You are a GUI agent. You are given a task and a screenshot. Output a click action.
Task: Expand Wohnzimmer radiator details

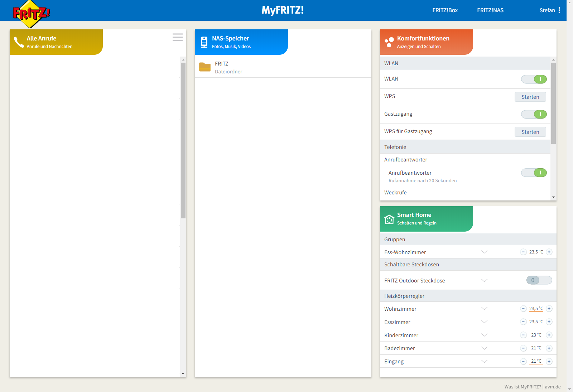485,309
